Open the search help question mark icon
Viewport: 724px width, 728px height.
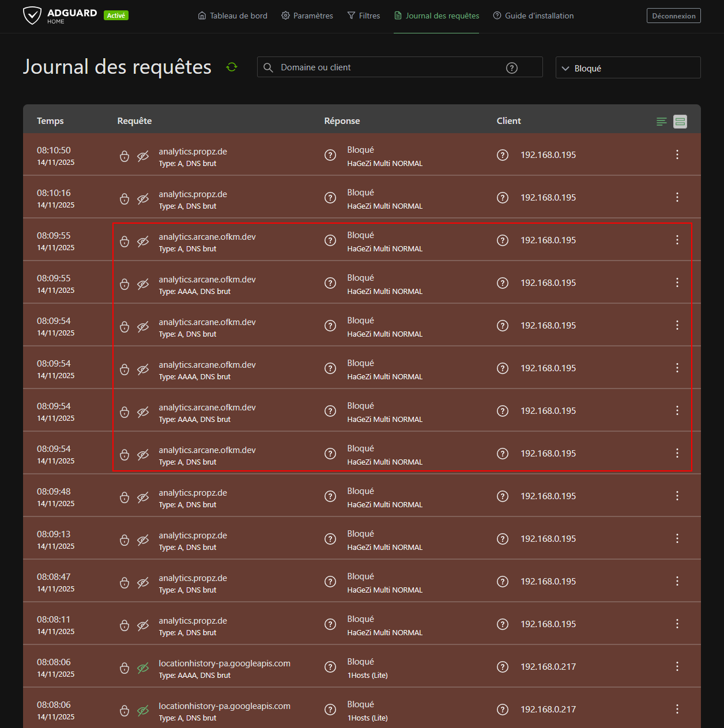(x=512, y=67)
